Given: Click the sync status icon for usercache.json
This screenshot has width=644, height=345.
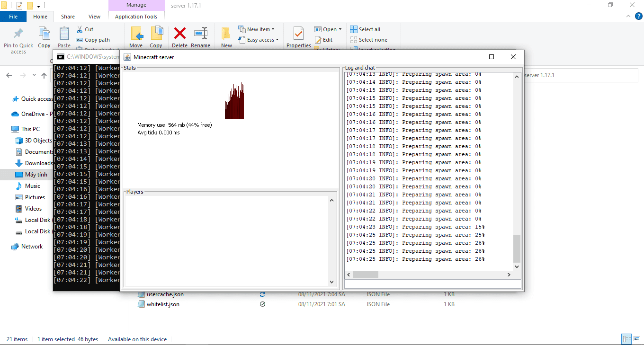Looking at the screenshot, I should click(262, 294).
